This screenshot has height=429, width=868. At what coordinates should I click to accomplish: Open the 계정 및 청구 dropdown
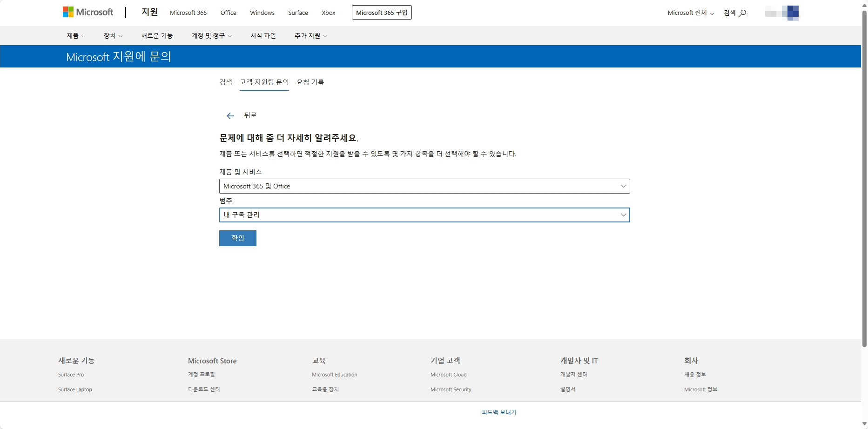point(211,36)
